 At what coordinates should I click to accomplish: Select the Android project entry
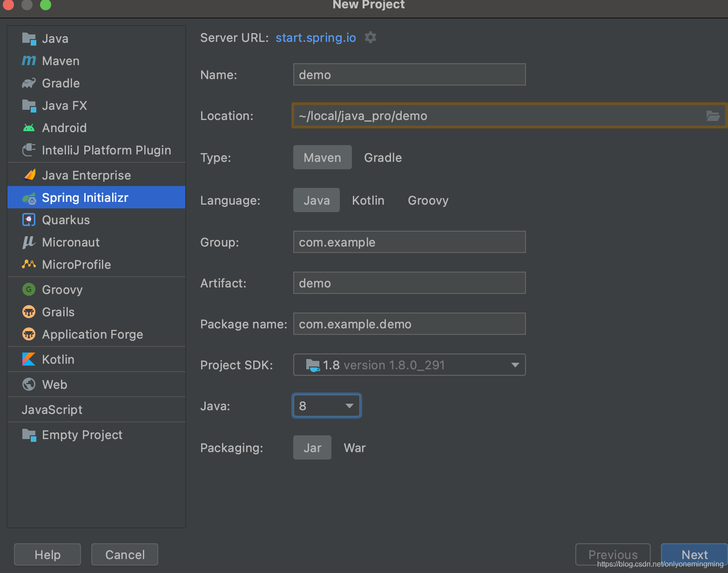tap(96, 128)
